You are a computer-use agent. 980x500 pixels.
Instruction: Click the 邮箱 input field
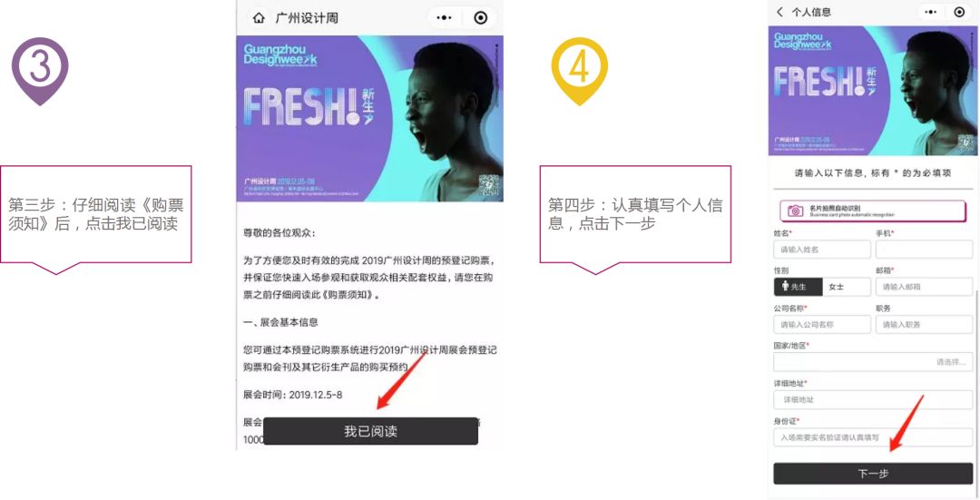[924, 287]
